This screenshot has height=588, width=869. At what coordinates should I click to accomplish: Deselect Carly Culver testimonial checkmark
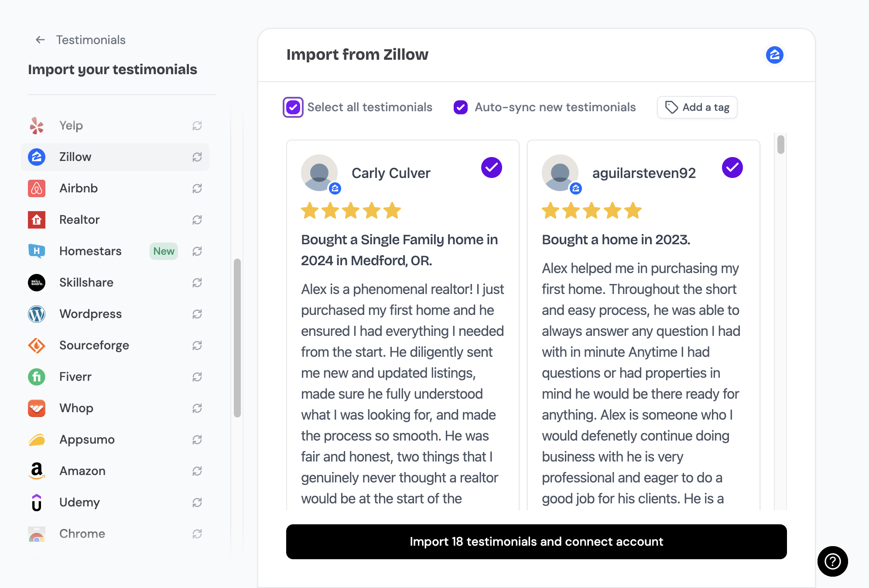(492, 168)
